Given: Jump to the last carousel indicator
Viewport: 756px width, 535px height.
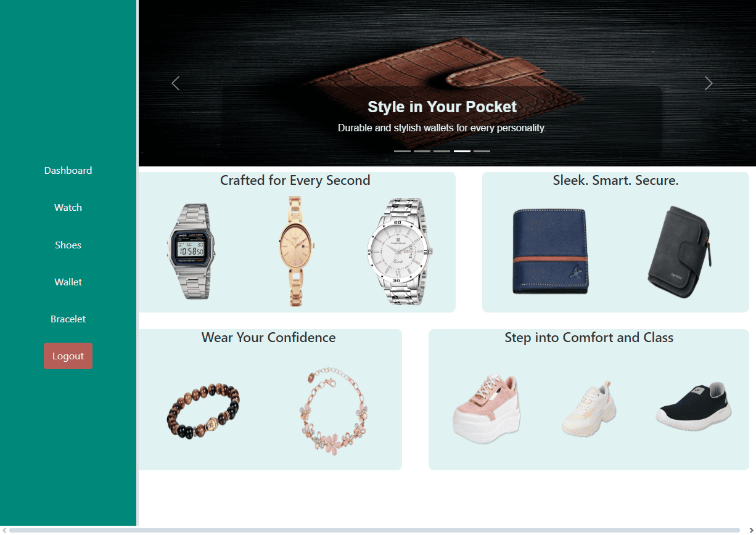Looking at the screenshot, I should click(x=482, y=151).
